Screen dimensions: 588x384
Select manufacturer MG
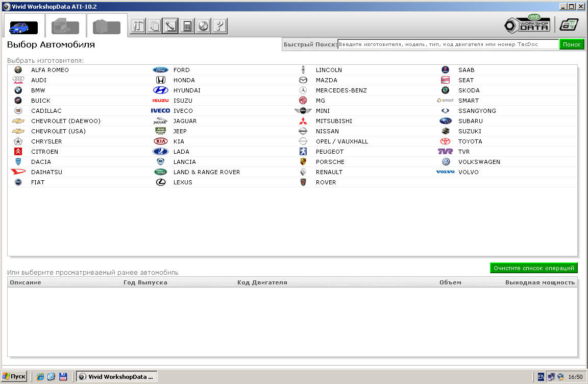tap(320, 101)
